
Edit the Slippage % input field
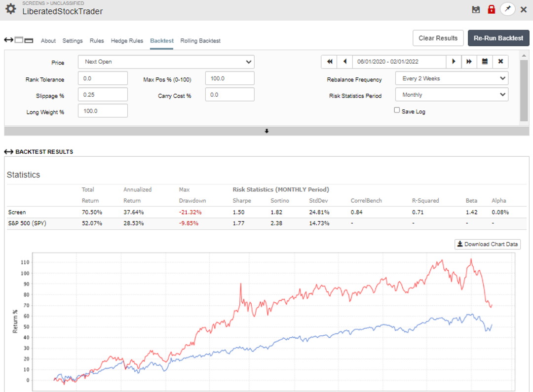tap(102, 94)
